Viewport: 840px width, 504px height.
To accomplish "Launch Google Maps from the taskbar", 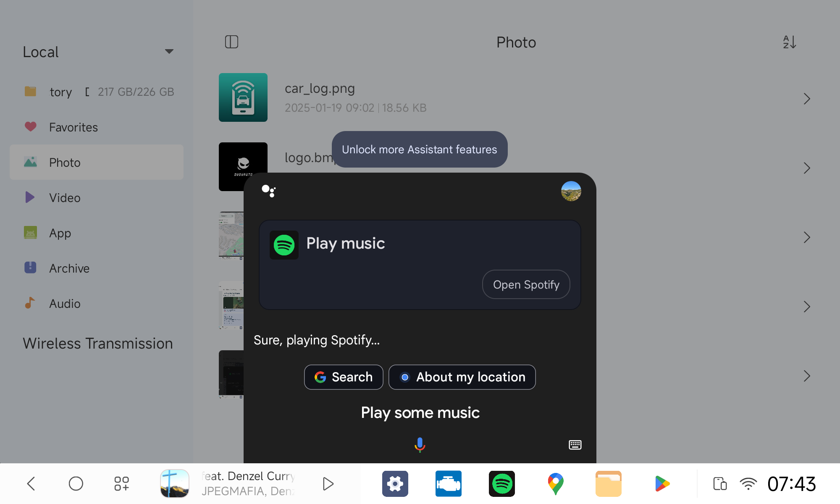I will click(x=555, y=483).
